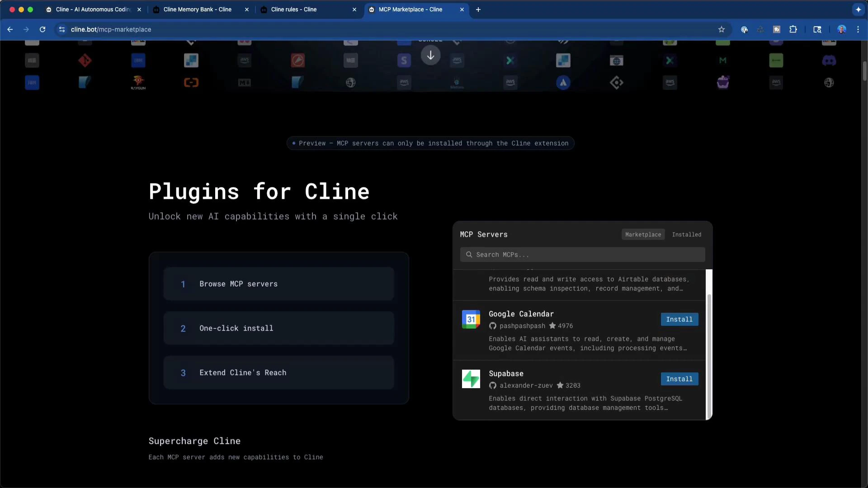This screenshot has height=488, width=868.
Task: Go back to the previous page
Action: coord(10,29)
